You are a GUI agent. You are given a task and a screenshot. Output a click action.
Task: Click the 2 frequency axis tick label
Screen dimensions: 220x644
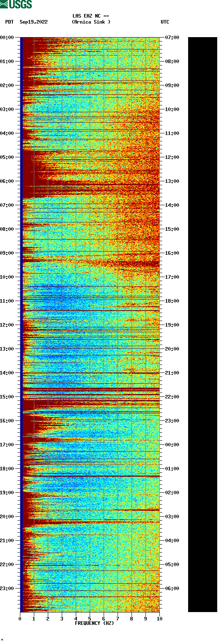tap(48, 619)
